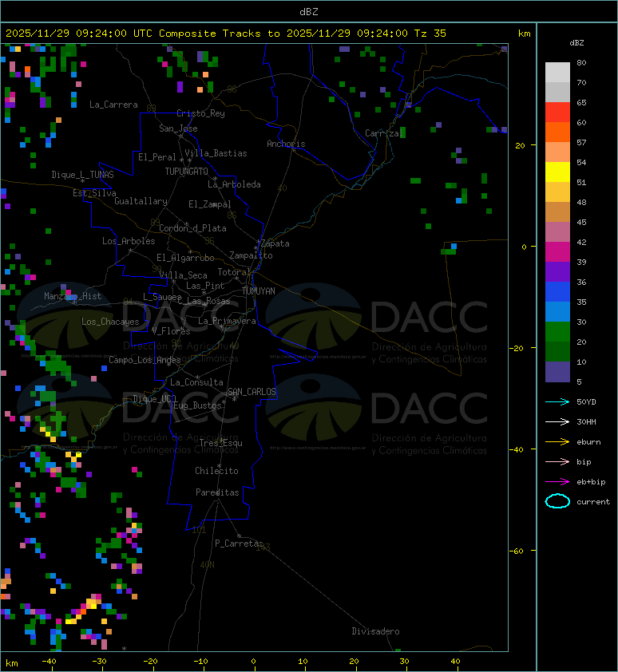
Task: Click the La_Primavera location label
Action: (x=227, y=321)
